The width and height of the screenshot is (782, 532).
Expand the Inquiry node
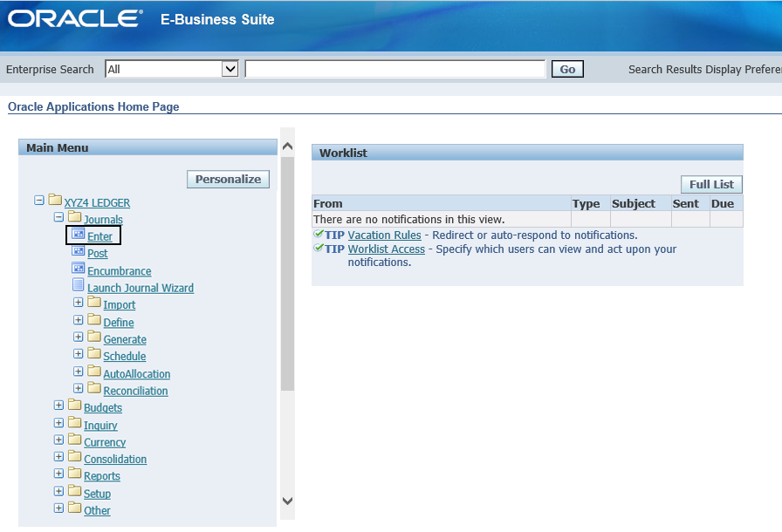point(58,422)
